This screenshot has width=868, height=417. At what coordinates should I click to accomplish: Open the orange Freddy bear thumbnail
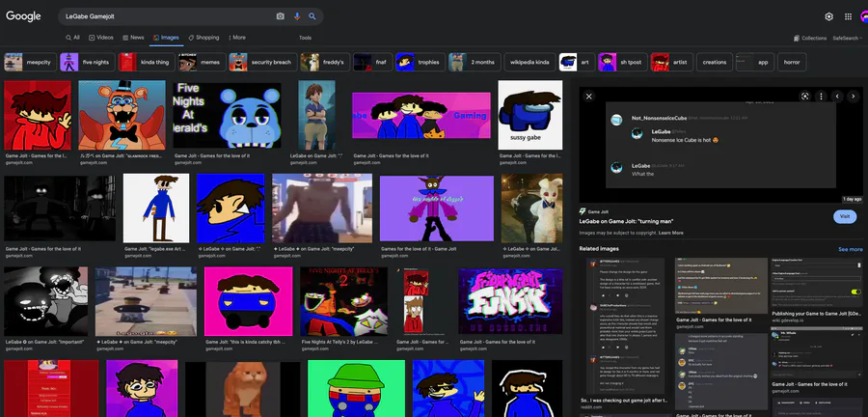[x=122, y=115]
